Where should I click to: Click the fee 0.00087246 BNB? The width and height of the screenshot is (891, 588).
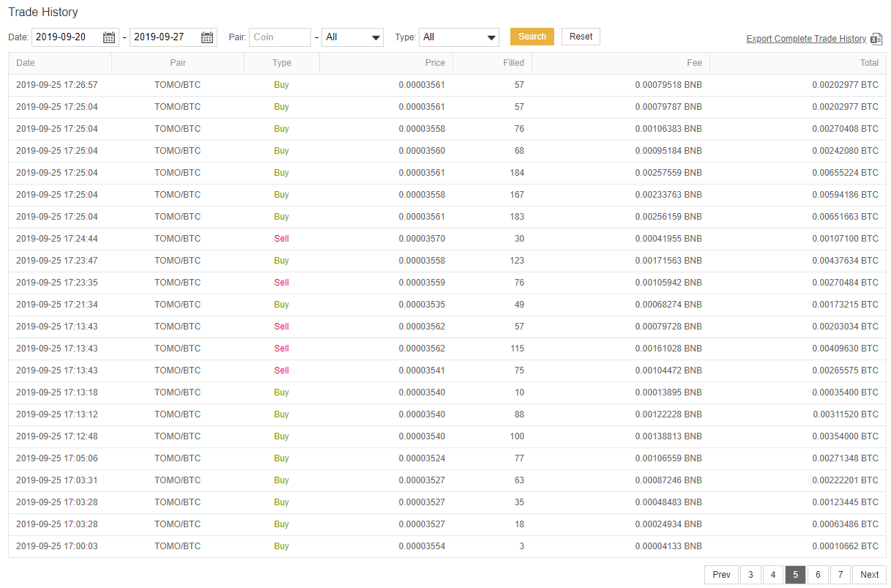(668, 480)
